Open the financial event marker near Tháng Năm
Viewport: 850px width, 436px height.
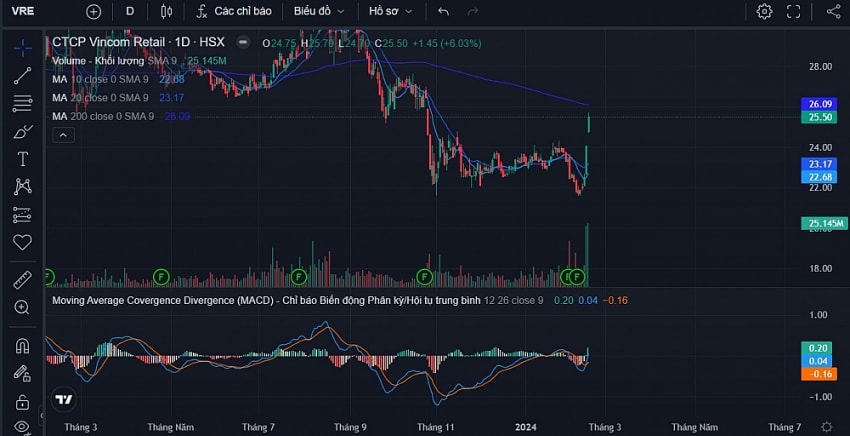pyautogui.click(x=161, y=277)
